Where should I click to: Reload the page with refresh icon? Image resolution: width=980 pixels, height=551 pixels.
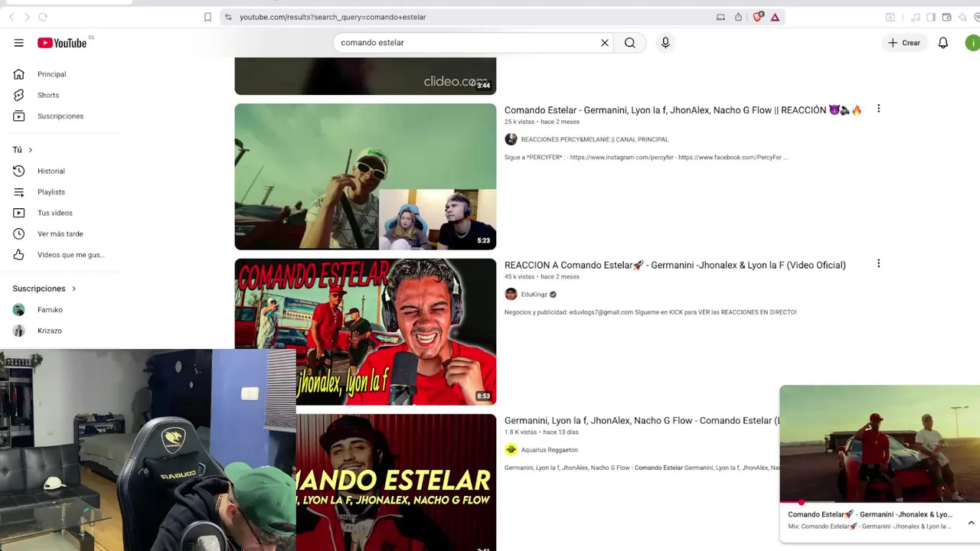click(43, 17)
